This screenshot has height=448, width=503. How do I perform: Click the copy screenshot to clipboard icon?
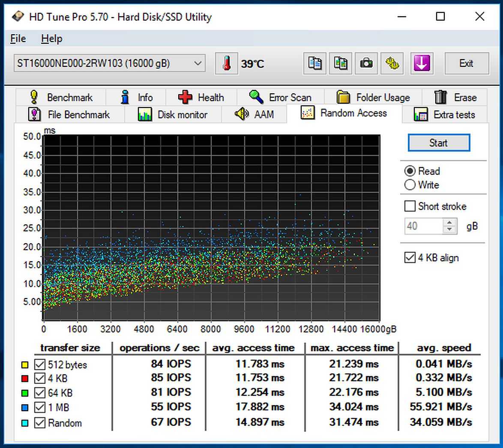click(341, 64)
